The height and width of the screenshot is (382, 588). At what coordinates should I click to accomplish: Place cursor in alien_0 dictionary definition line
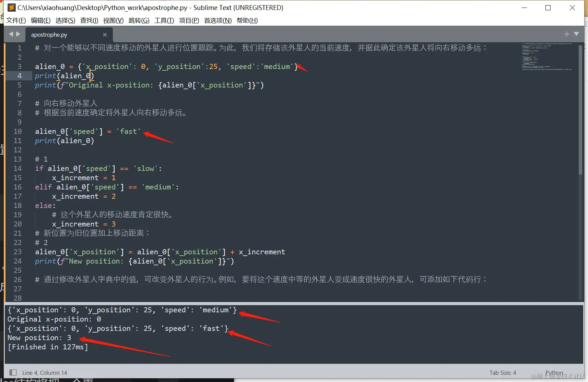click(x=166, y=67)
